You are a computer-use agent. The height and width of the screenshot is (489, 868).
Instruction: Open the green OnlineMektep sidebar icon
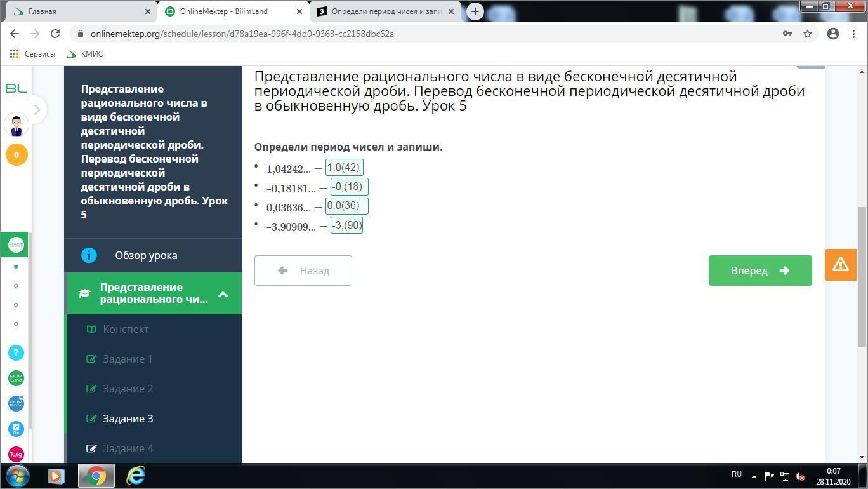[x=16, y=245]
